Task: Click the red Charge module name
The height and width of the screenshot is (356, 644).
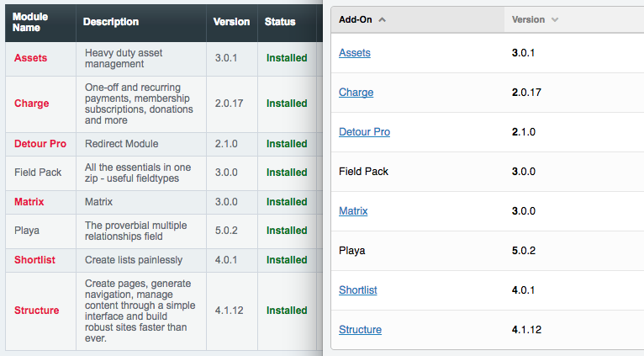Action: point(32,104)
